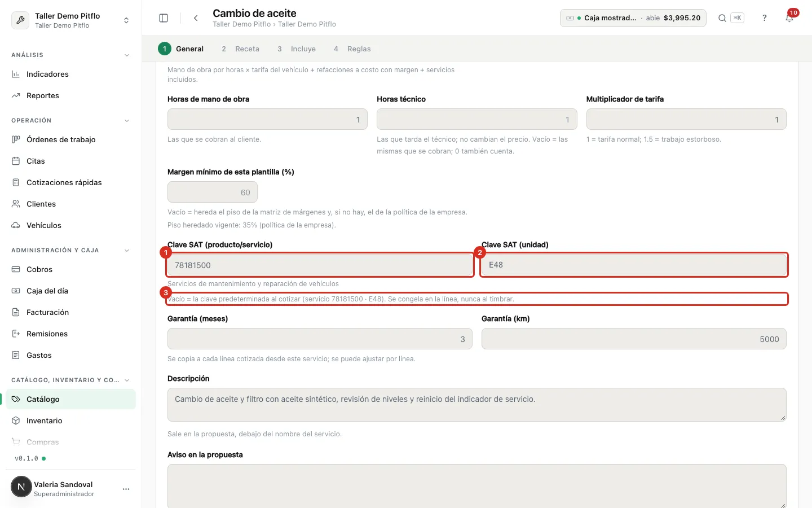Viewport: 812px width, 508px height.
Task: Click the Margen mínimo percentage field
Action: click(x=213, y=192)
